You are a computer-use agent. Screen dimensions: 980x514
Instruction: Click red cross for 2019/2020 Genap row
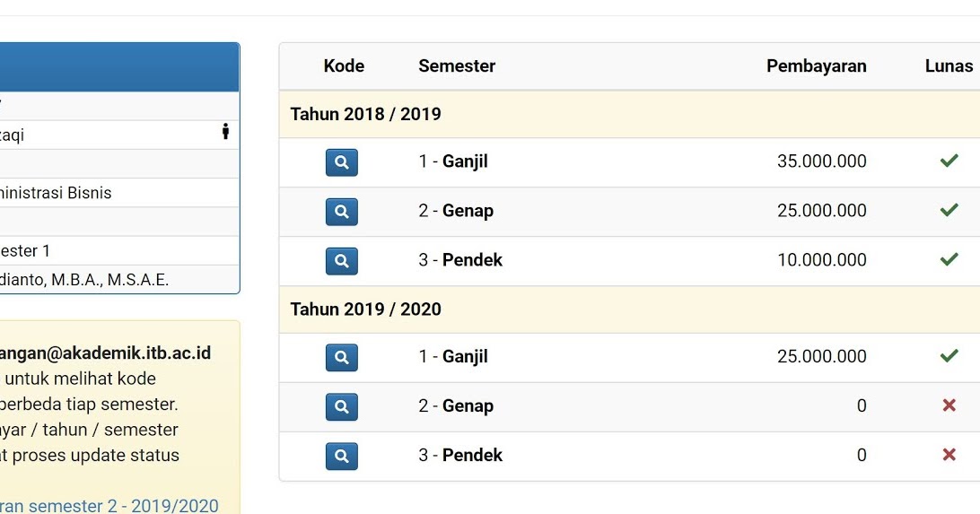coord(949,405)
